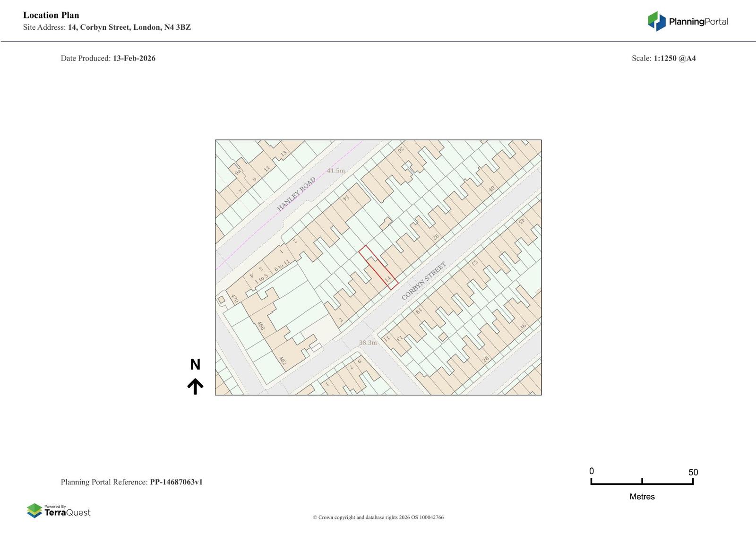
Task: Click the scale bar line
Action: click(x=642, y=483)
